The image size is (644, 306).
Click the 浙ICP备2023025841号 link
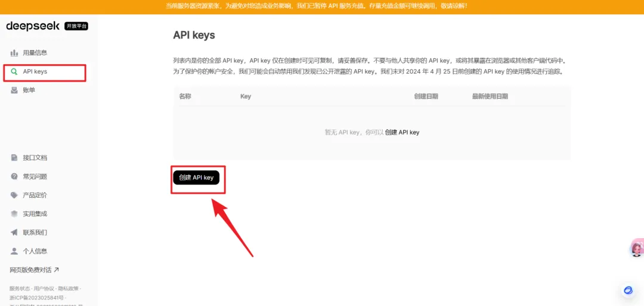[36, 297]
